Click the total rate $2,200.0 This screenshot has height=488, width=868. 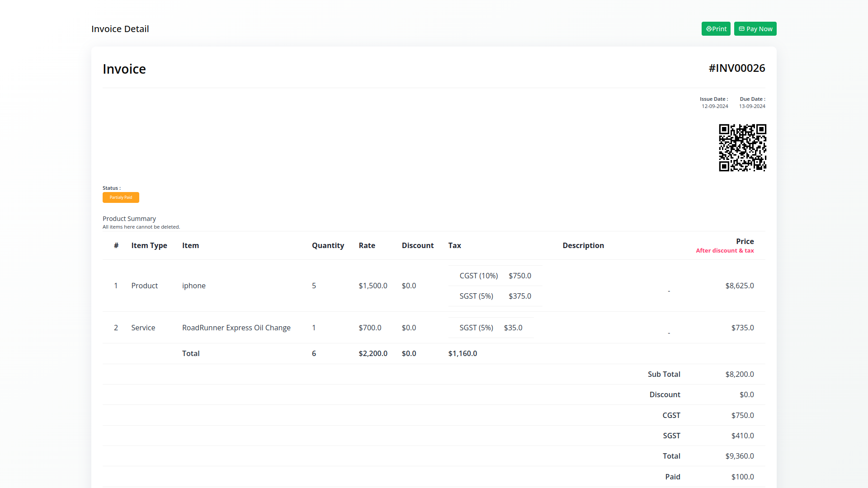373,353
